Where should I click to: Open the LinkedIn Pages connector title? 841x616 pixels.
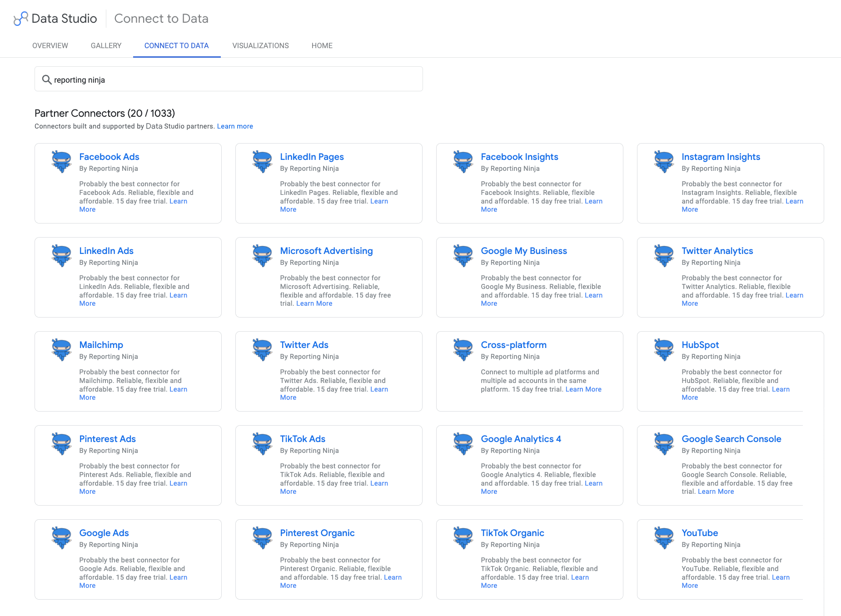click(312, 157)
